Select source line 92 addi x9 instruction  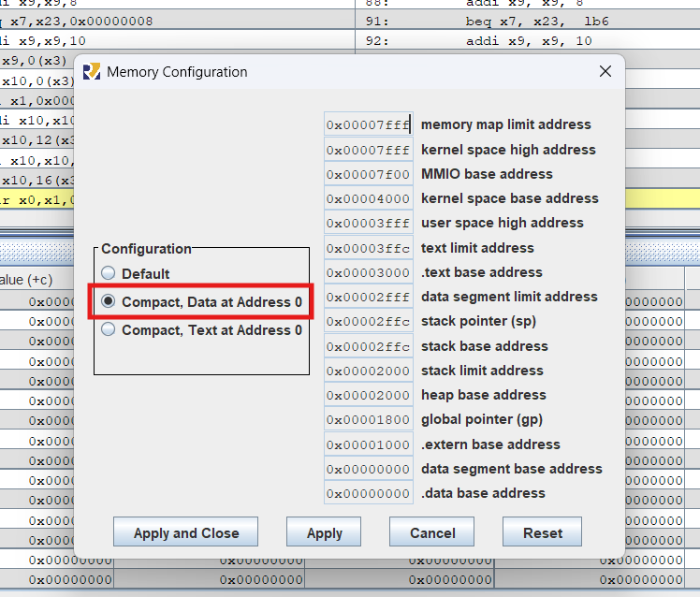pos(529,41)
